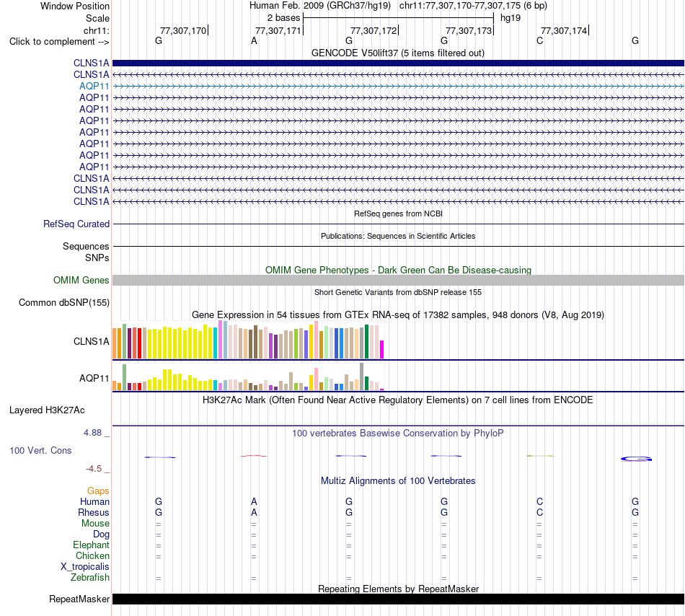Click the CLNS1A GTEx expression bar chart
This screenshot has height=616, width=685.
248,340
